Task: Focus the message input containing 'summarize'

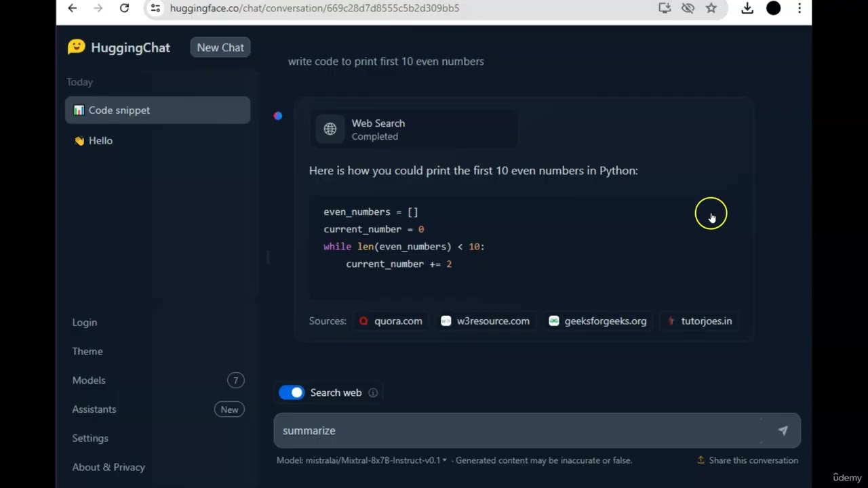Action: 537,430
